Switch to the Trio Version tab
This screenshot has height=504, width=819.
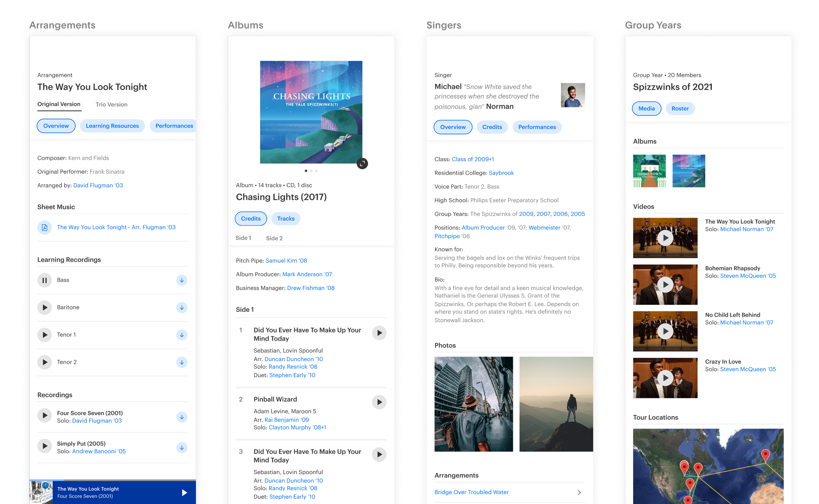pos(111,105)
